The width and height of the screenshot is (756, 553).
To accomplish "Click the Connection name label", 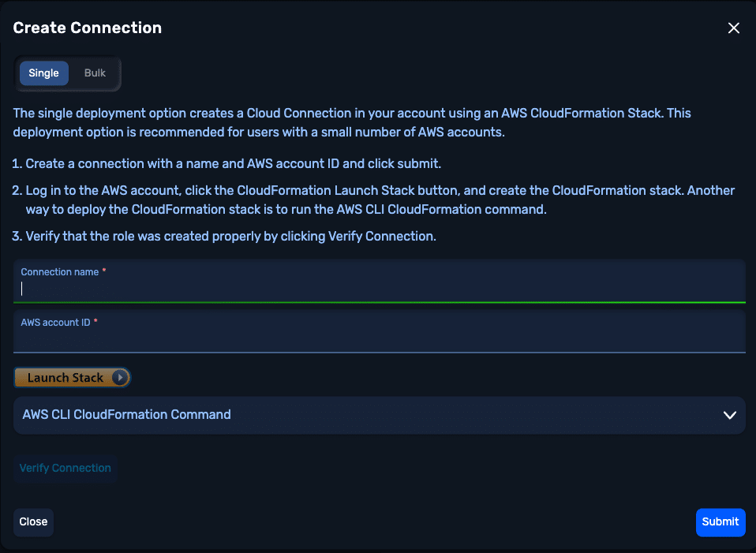I will [60, 272].
